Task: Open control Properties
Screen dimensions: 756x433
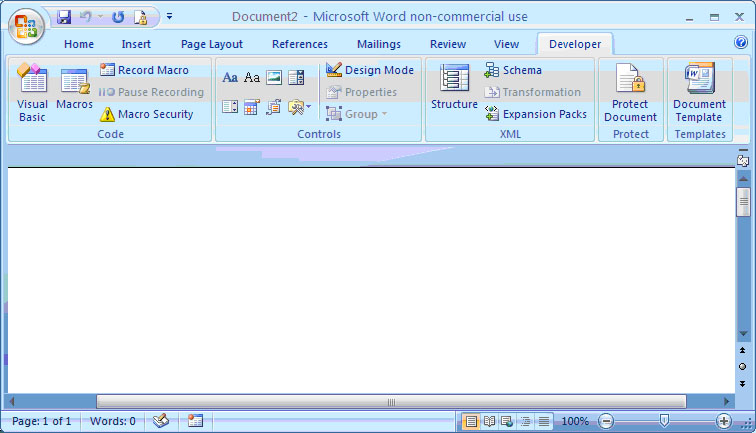Action: tap(362, 92)
